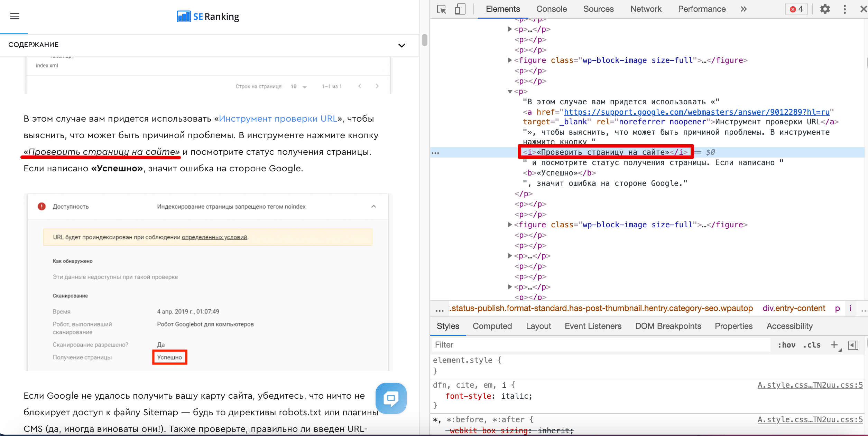Activate the inspect element picker in DevTools
This screenshot has height=436, width=868.
[x=442, y=9]
